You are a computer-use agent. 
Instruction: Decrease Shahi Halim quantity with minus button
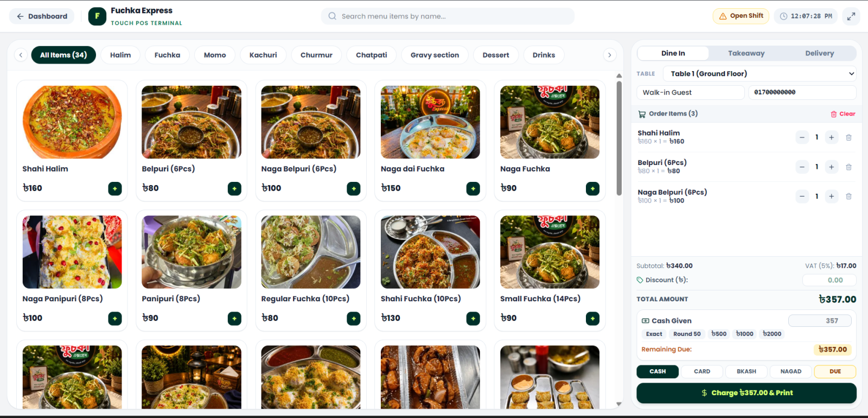pos(802,137)
